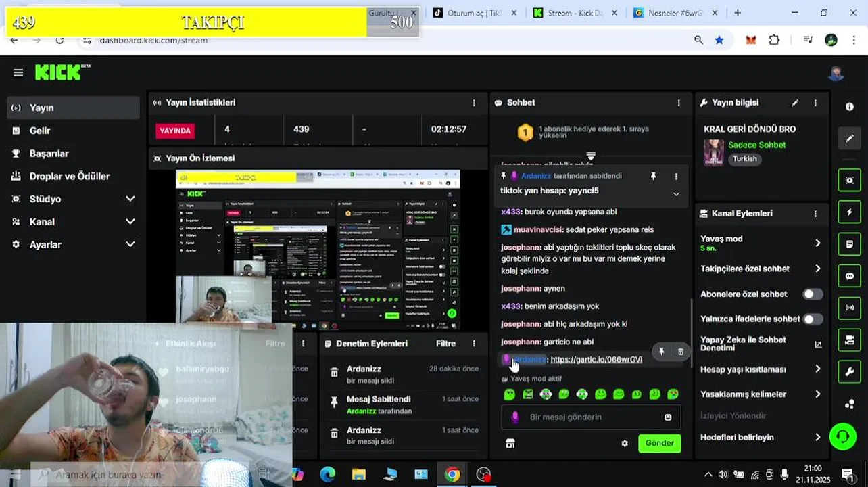Open Sohbet panel three-dot menu

coord(679,103)
